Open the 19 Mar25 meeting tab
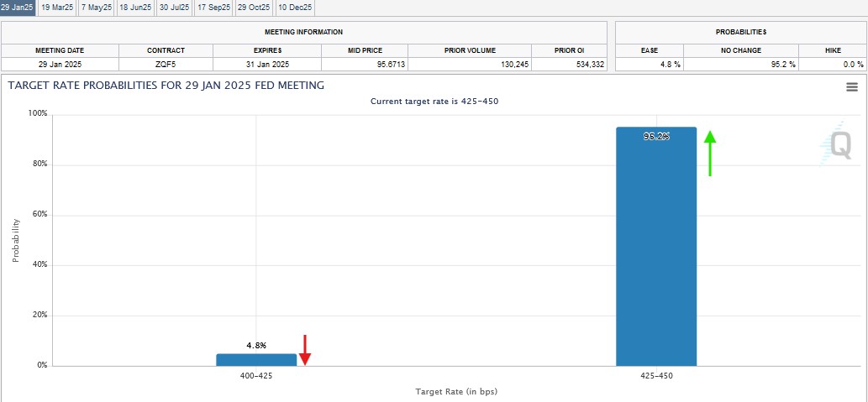The image size is (868, 402). click(56, 7)
